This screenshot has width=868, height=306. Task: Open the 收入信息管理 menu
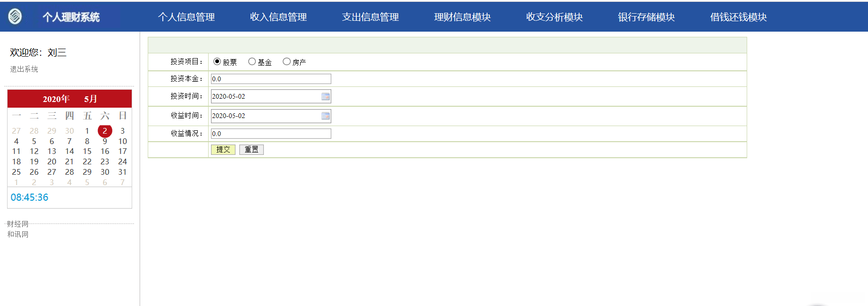(278, 17)
